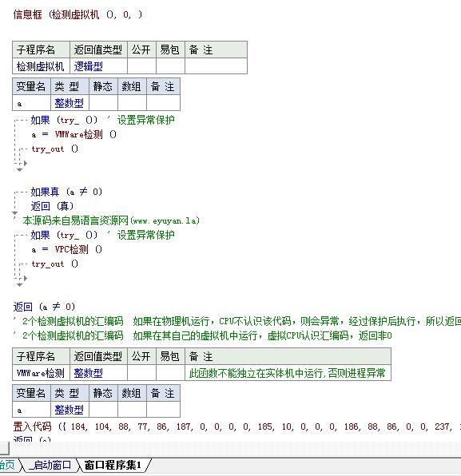The width and height of the screenshot is (461, 476).
Task: Select the 窗口程序集1 tab
Action: [x=113, y=465]
